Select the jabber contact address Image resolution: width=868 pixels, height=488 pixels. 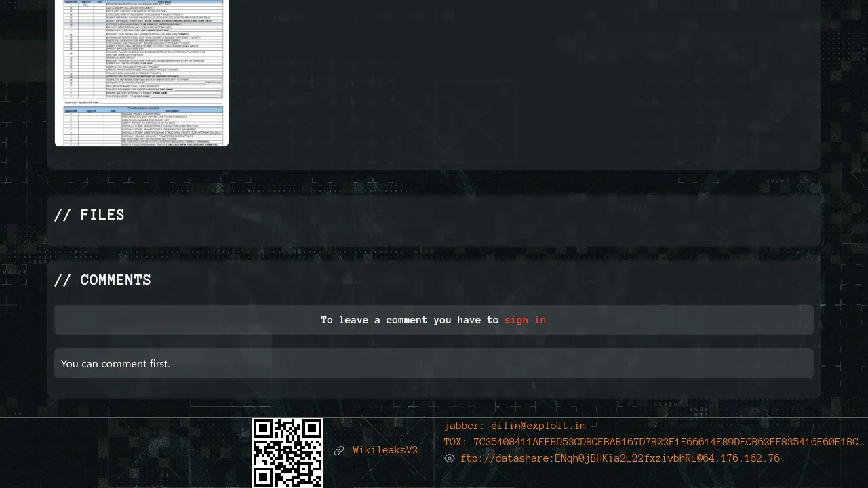pyautogui.click(x=538, y=426)
